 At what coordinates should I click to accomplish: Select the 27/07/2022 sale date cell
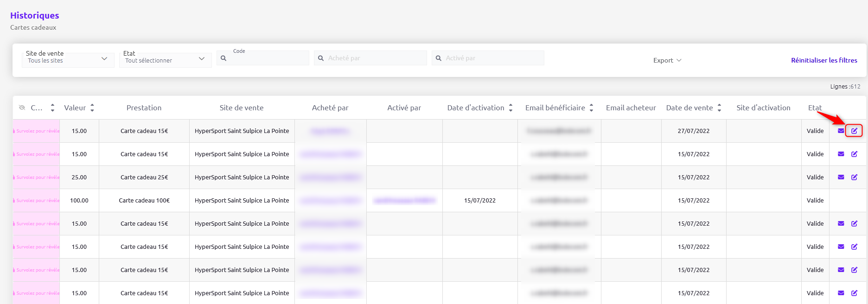[x=694, y=131]
